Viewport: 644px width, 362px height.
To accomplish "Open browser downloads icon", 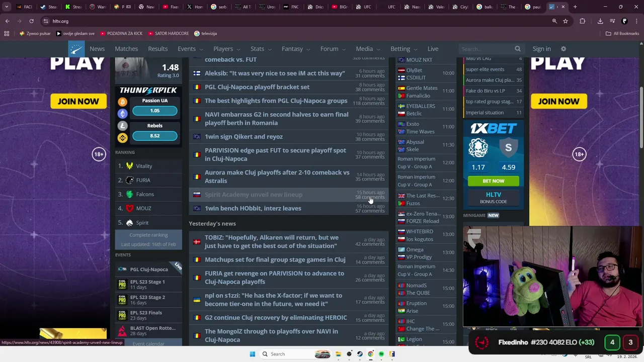I will (x=600, y=21).
